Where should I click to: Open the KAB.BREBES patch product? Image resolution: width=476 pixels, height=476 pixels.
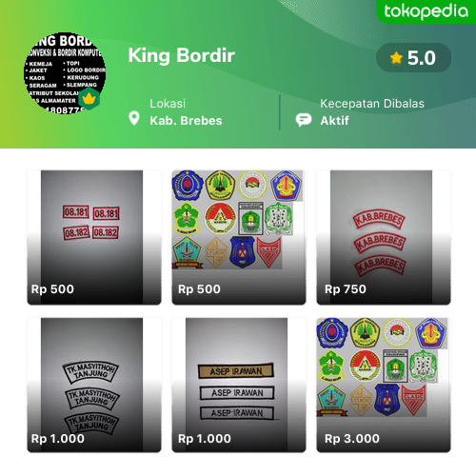click(x=384, y=237)
